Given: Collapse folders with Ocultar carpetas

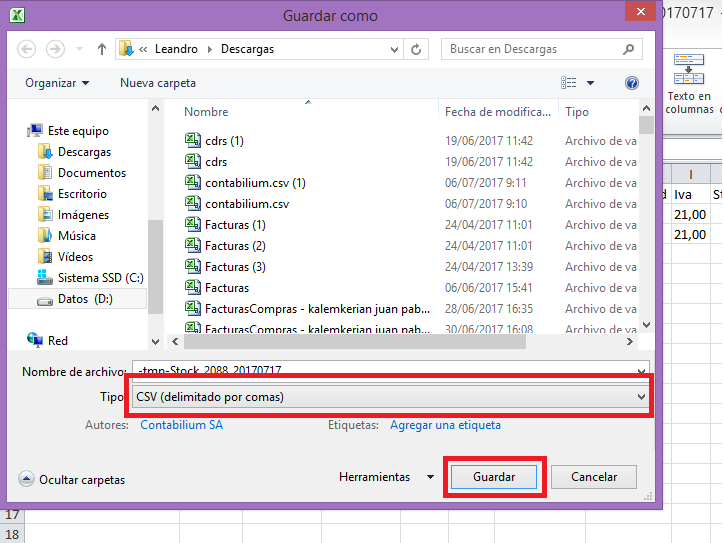Looking at the screenshot, I should pyautogui.click(x=72, y=479).
